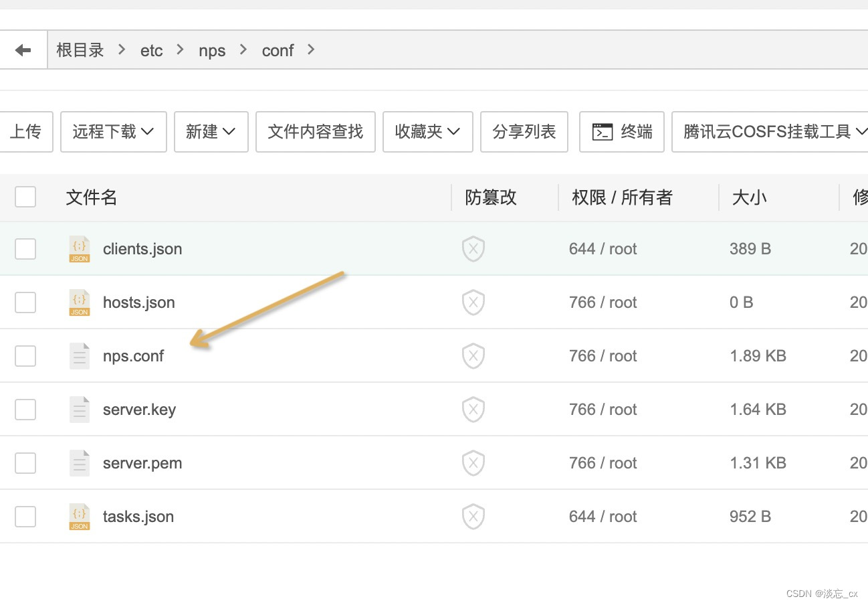
Task: Click the 0 B size value
Action: 742,302
